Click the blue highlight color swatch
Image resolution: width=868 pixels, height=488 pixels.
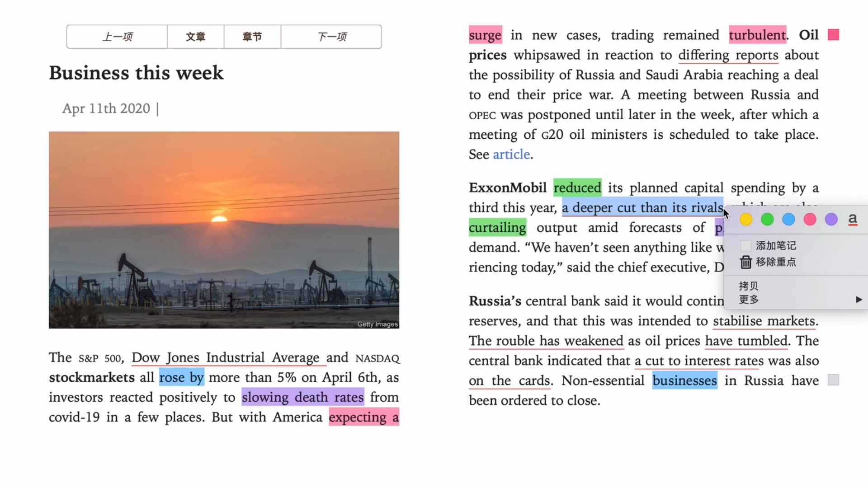pyautogui.click(x=789, y=219)
